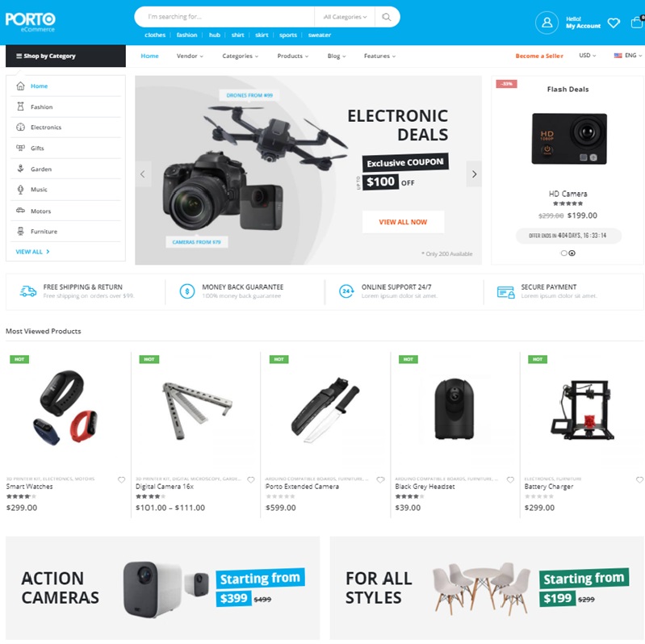Select first Flash Deals carousel dot
645x644 pixels.
[x=564, y=253]
